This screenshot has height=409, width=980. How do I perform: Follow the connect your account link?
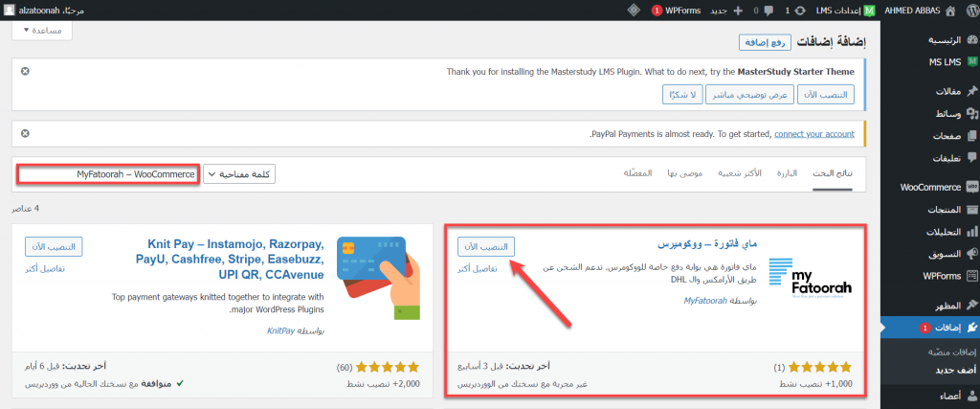[x=814, y=134]
